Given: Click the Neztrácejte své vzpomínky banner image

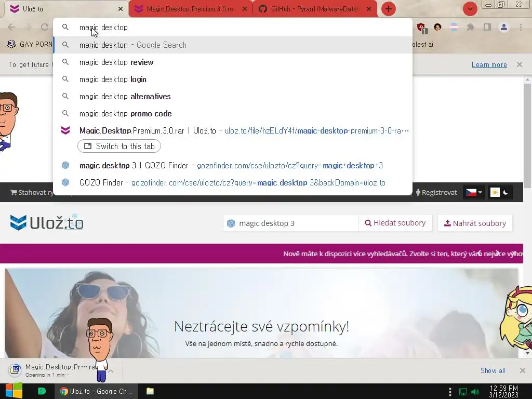Looking at the screenshot, I should (261, 313).
